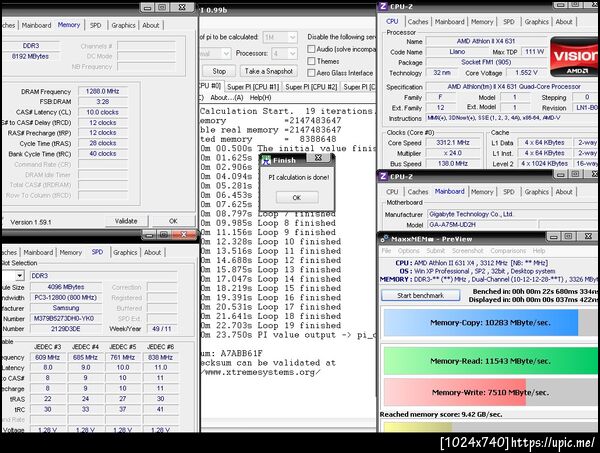Click the part number M379B5273DH0-YK0
Image resolution: width=600 pixels, height=453 pixels.
tap(64, 318)
